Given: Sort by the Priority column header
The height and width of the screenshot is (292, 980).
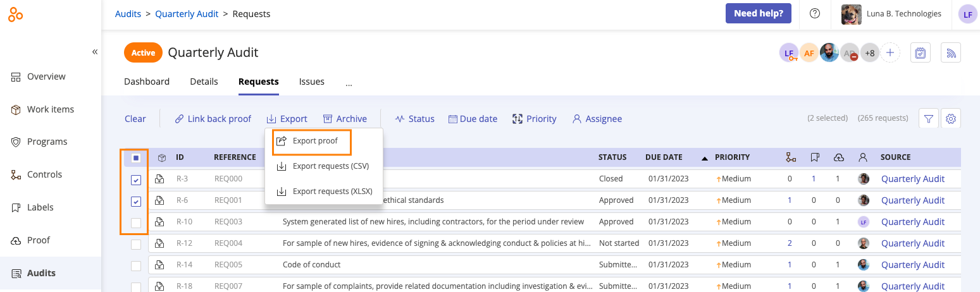Looking at the screenshot, I should (732, 157).
